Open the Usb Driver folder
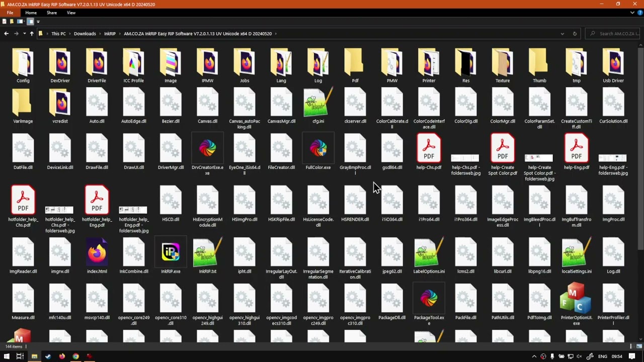The width and height of the screenshot is (644, 362). click(613, 66)
